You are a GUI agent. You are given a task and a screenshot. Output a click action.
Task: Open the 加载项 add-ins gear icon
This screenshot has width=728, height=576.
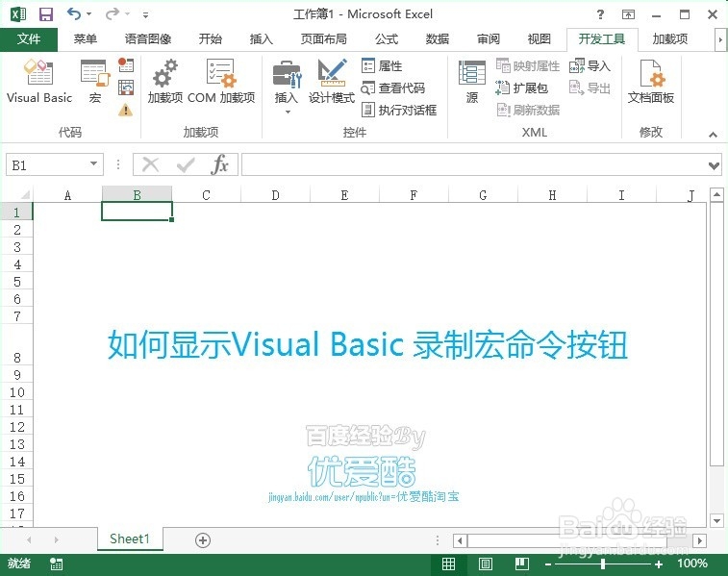coord(164,81)
